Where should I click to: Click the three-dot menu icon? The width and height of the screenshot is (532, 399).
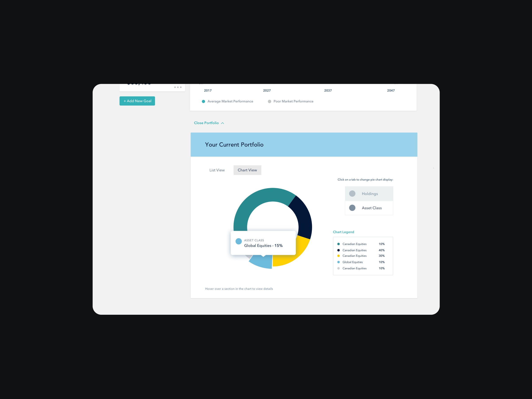click(x=178, y=87)
